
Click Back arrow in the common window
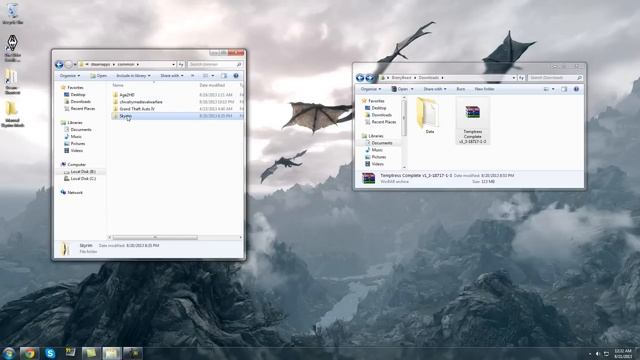tap(59, 64)
